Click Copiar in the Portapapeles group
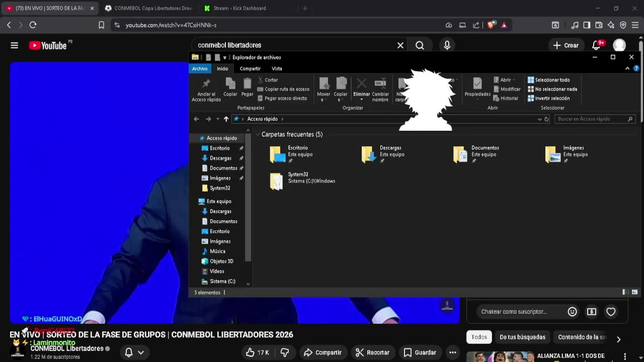 coord(230,87)
